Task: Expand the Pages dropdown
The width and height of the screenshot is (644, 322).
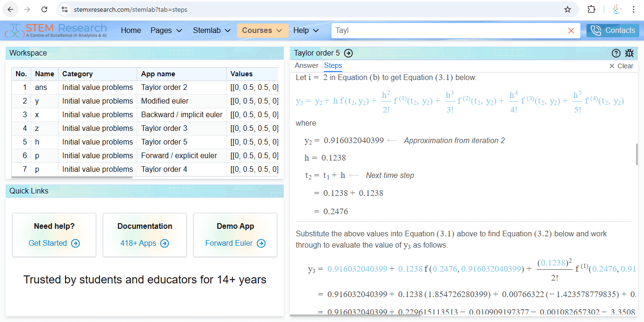Action: [x=166, y=30]
